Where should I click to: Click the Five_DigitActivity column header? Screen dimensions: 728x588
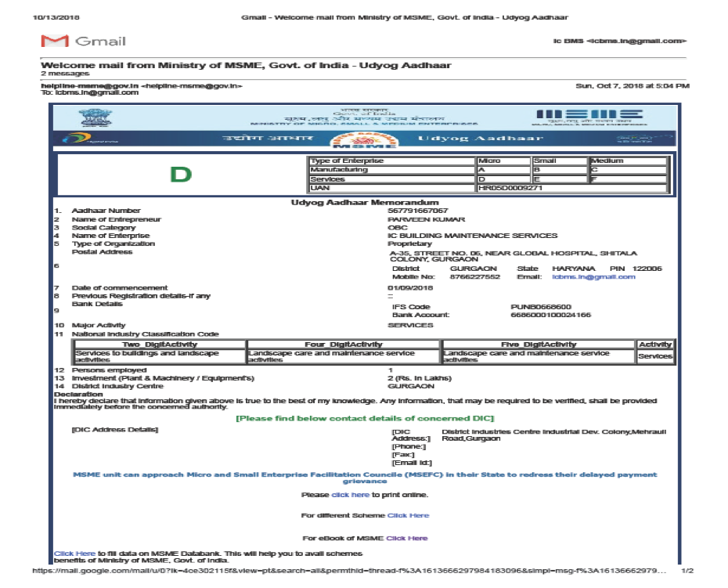[539, 345]
